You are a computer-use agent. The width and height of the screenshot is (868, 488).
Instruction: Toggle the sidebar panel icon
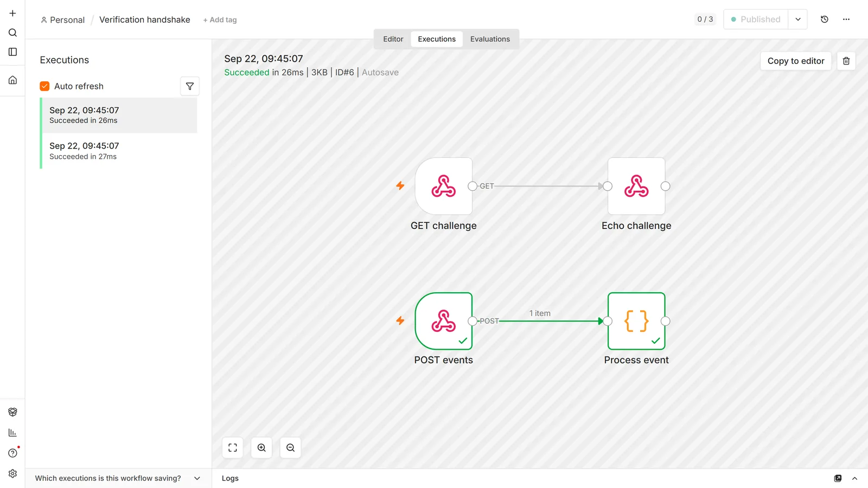coord(12,52)
